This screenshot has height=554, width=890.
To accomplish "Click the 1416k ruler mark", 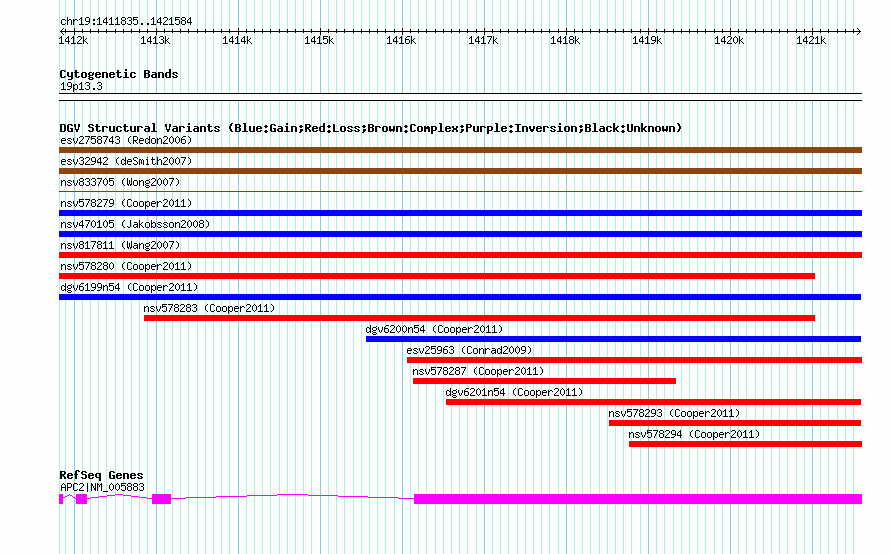I will [401, 40].
